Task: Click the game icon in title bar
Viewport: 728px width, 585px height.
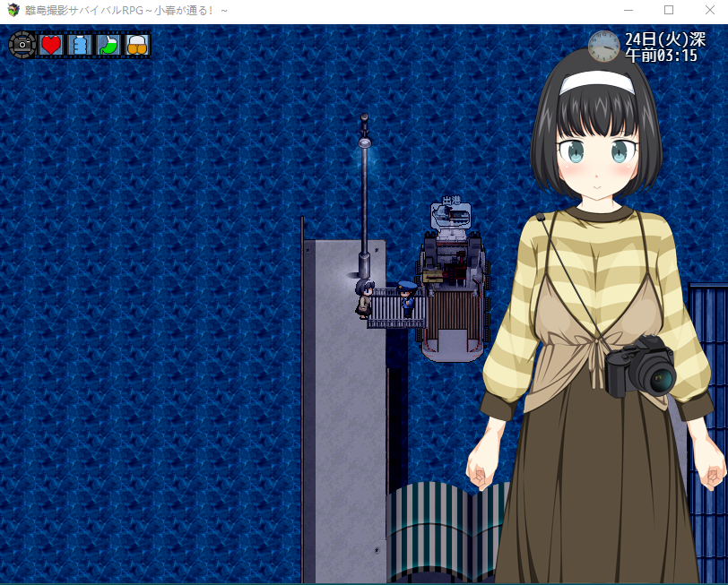Action: (x=13, y=10)
